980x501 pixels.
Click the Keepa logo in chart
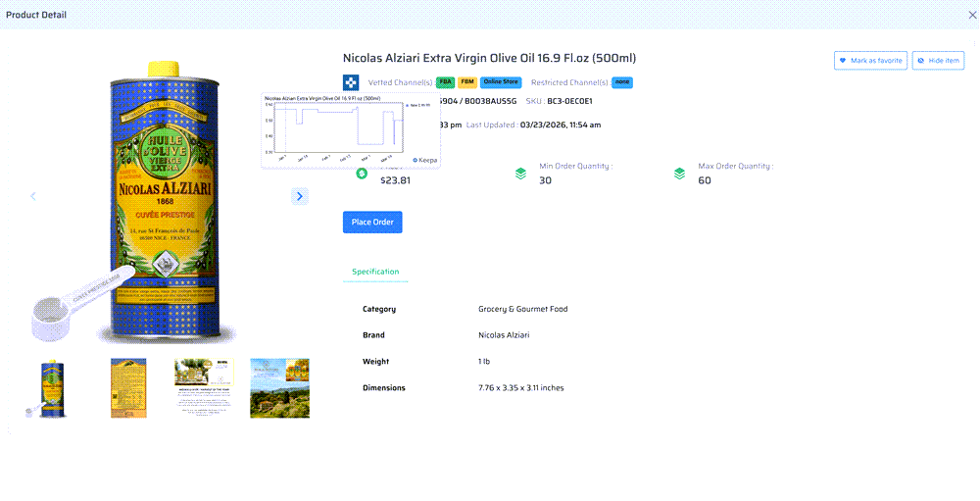(x=425, y=161)
